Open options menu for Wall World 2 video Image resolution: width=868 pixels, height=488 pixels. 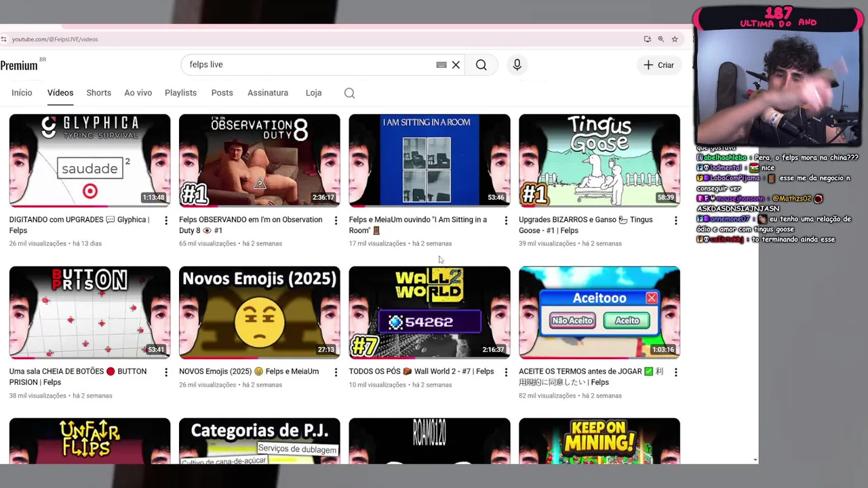pyautogui.click(x=506, y=372)
